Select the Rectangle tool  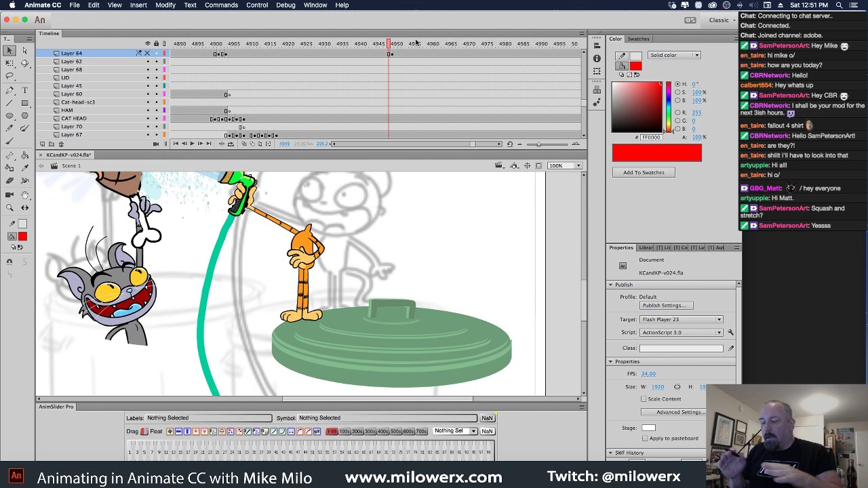pyautogui.click(x=24, y=103)
